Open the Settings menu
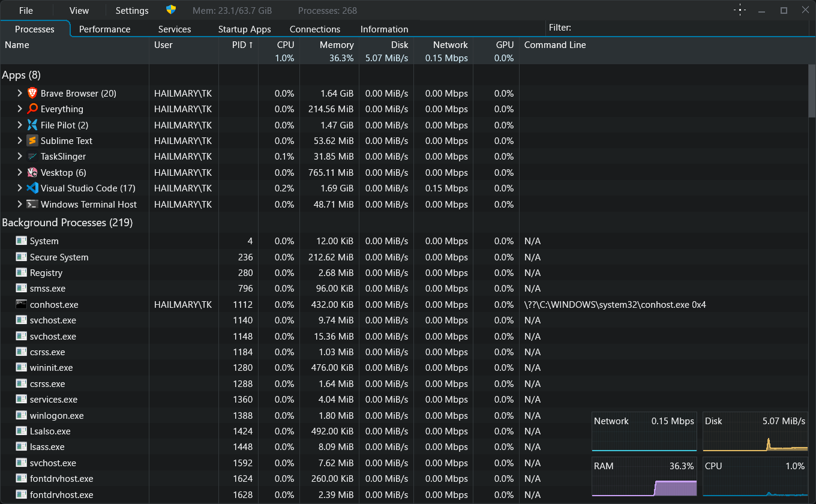Image resolution: width=816 pixels, height=504 pixels. 132,10
